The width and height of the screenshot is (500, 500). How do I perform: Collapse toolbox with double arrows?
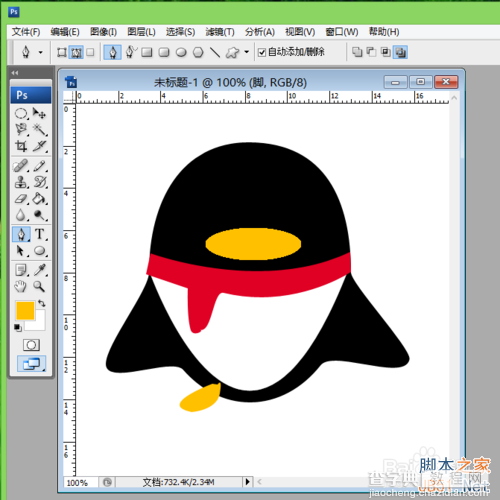coord(15,73)
